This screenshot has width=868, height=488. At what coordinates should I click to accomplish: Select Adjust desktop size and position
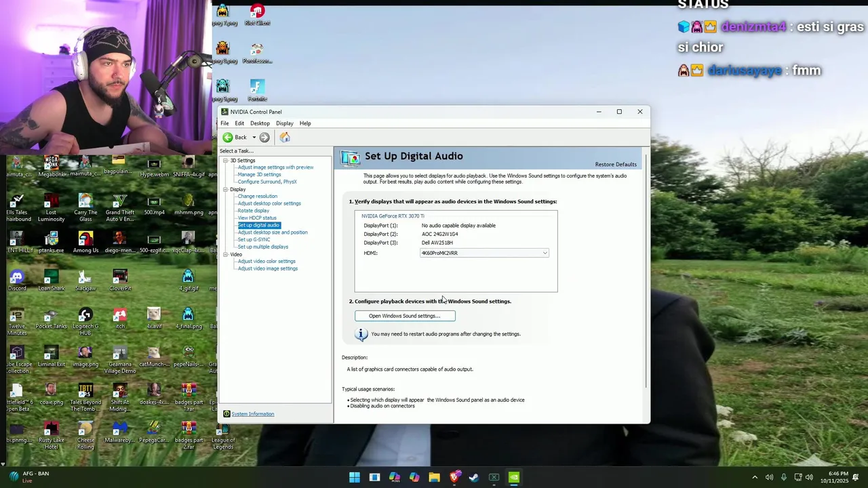pos(273,232)
